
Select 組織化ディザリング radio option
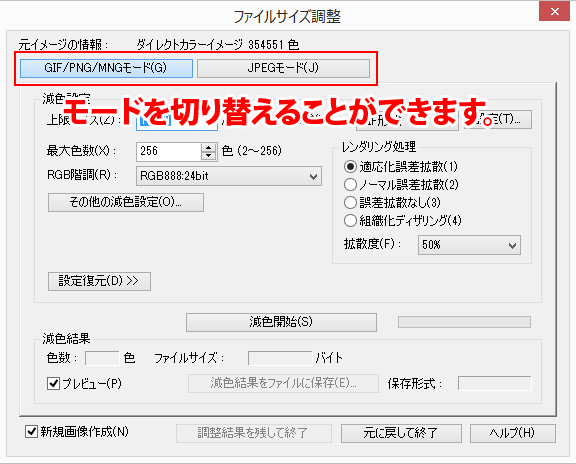click(x=350, y=220)
